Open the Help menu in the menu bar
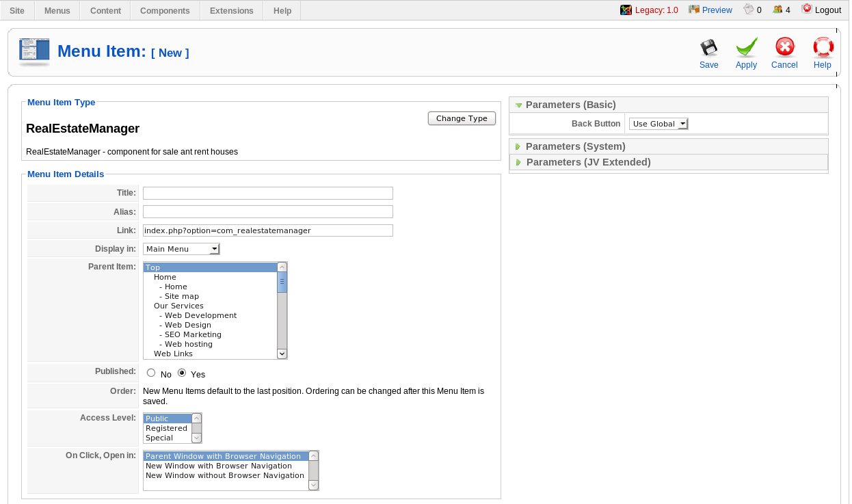852x504 pixels. [x=282, y=10]
